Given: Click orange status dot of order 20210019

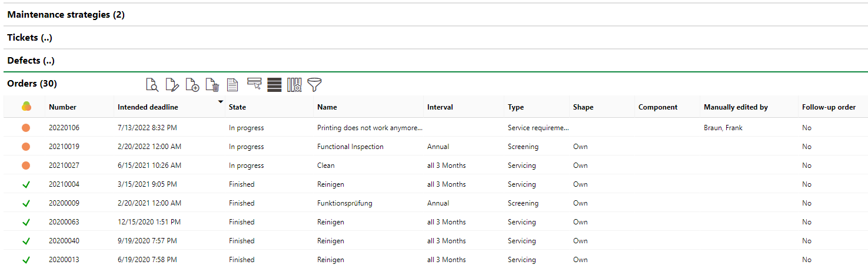Looking at the screenshot, I should (26, 147).
